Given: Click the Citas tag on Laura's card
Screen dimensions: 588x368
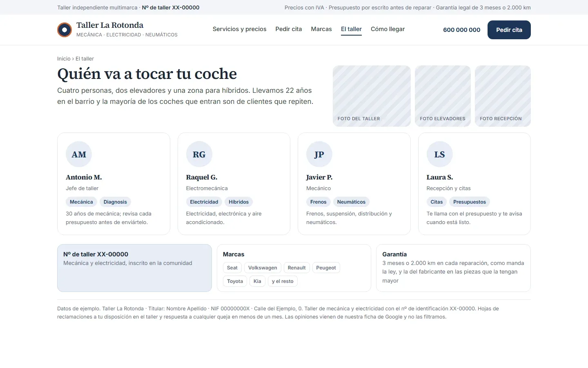Looking at the screenshot, I should (x=437, y=202).
